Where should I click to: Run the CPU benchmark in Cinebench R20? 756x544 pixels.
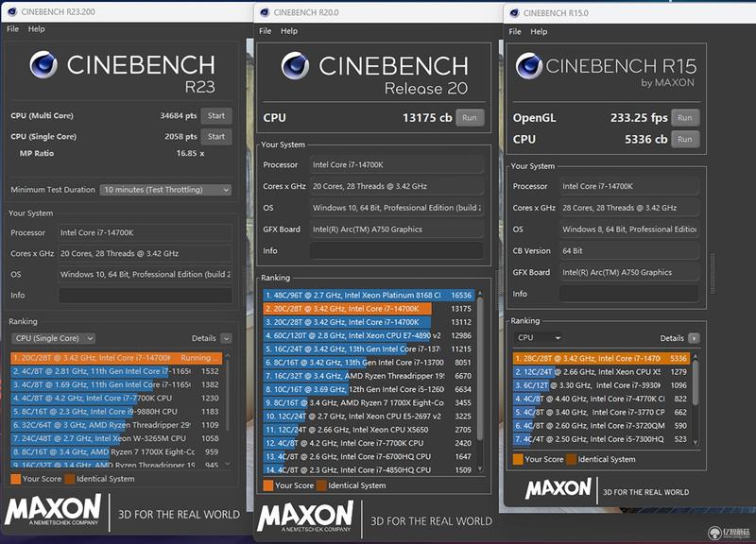coord(469,117)
